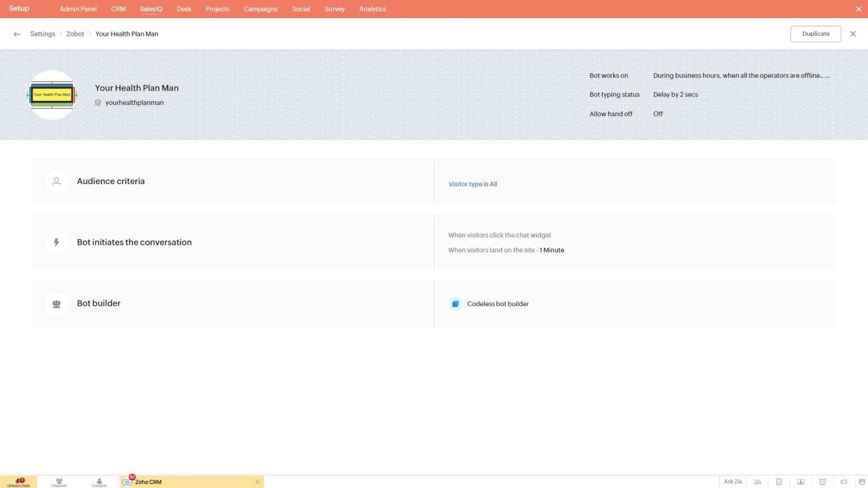Click the Codeless bot builder text

[x=497, y=304]
